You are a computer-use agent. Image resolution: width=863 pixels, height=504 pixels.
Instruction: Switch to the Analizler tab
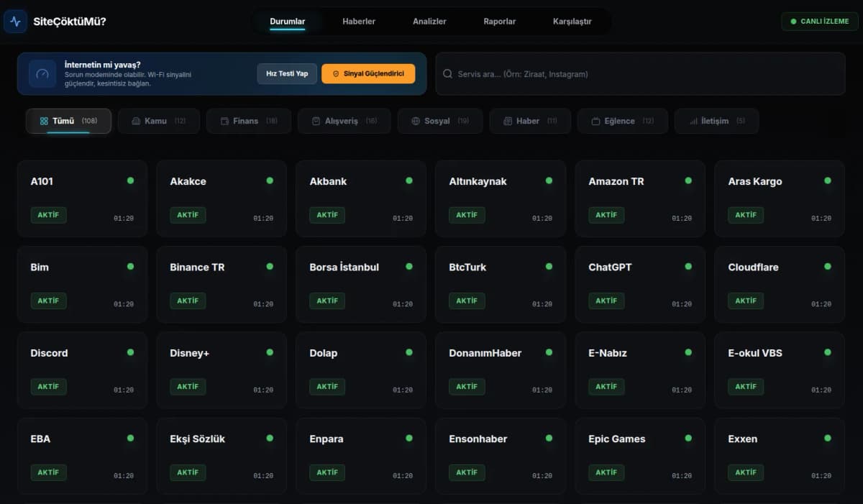(429, 22)
